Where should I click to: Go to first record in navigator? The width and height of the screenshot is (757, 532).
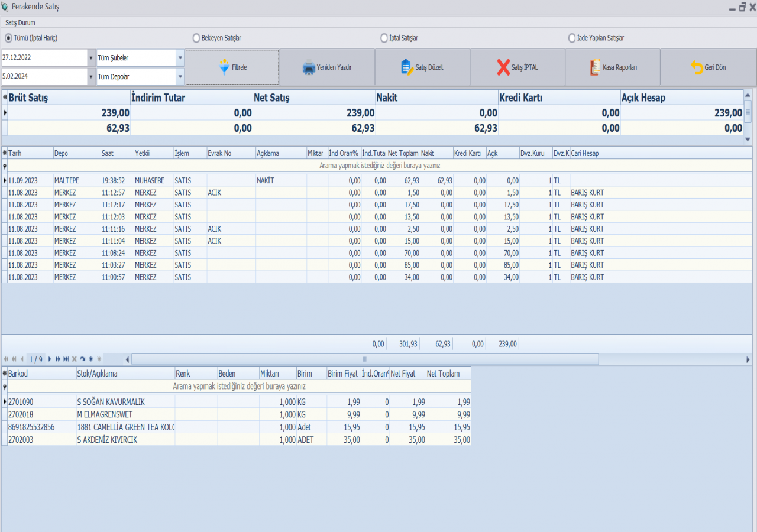6,359
